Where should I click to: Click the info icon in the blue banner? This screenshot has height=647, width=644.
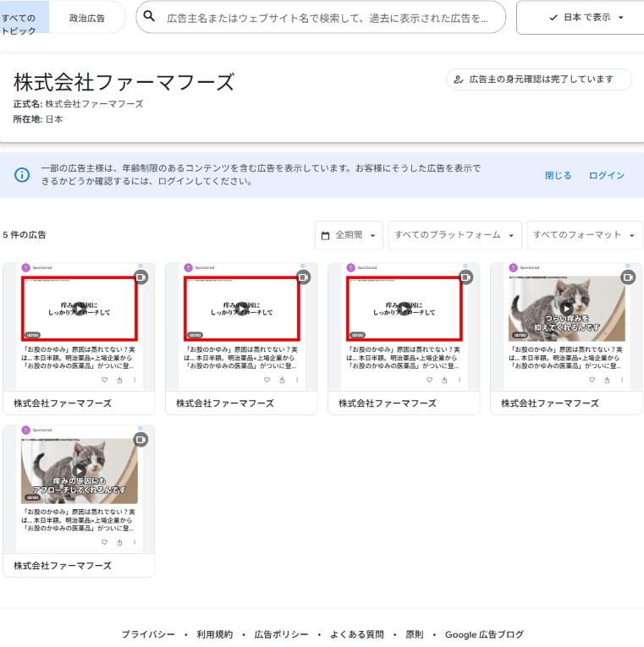(x=22, y=175)
